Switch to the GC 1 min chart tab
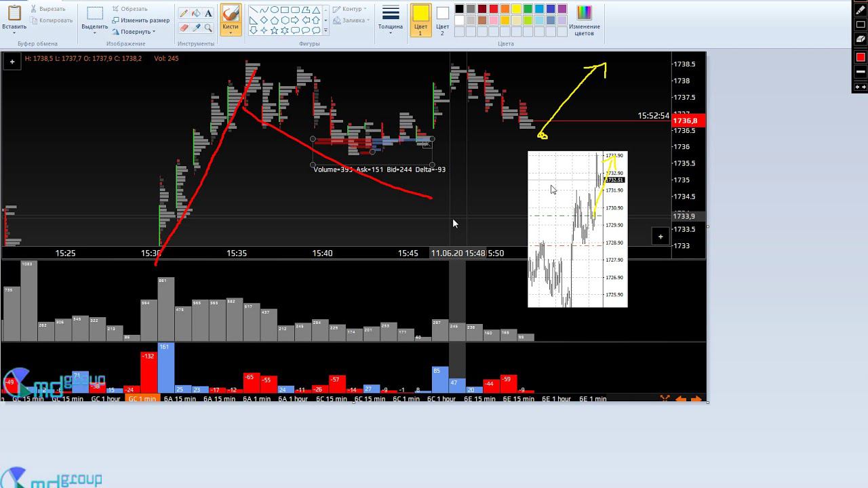The image size is (868, 488). [142, 399]
